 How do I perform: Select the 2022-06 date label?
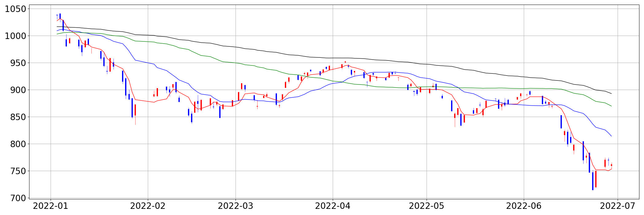(524, 206)
